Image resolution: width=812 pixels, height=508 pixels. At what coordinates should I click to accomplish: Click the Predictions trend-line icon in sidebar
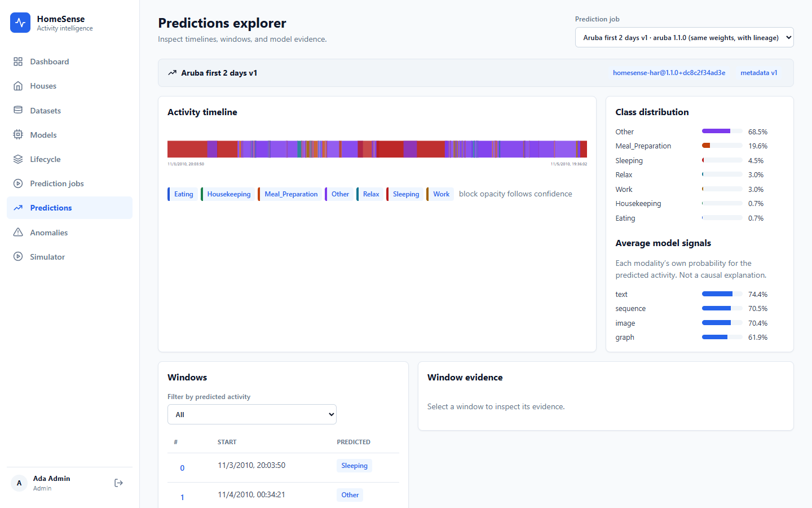18,208
